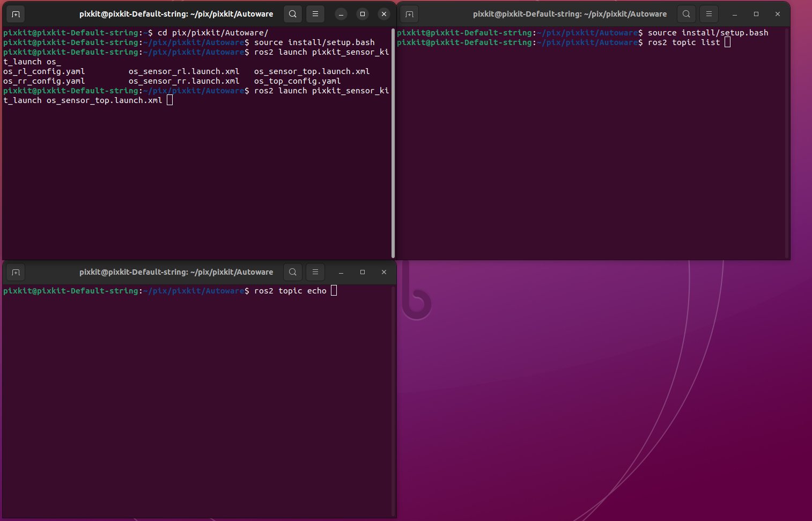Click the bottom terminal title bar text
Image resolution: width=812 pixels, height=521 pixels.
[176, 272]
